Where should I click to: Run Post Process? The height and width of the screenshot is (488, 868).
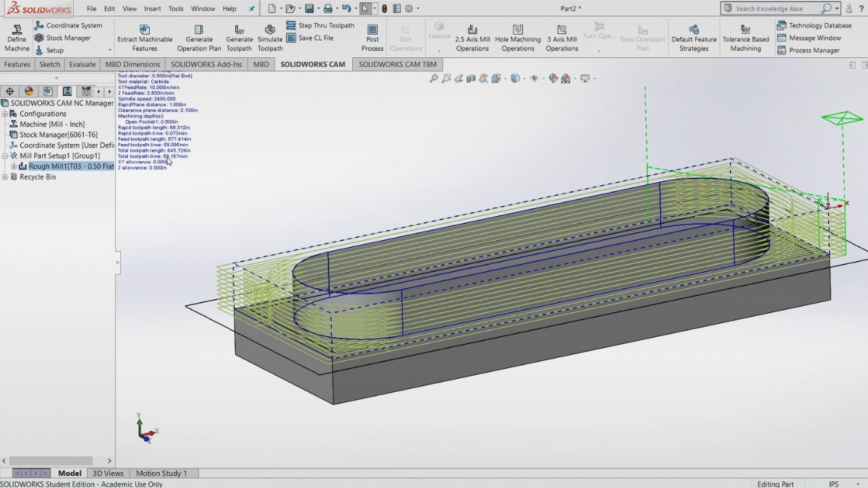pos(373,38)
